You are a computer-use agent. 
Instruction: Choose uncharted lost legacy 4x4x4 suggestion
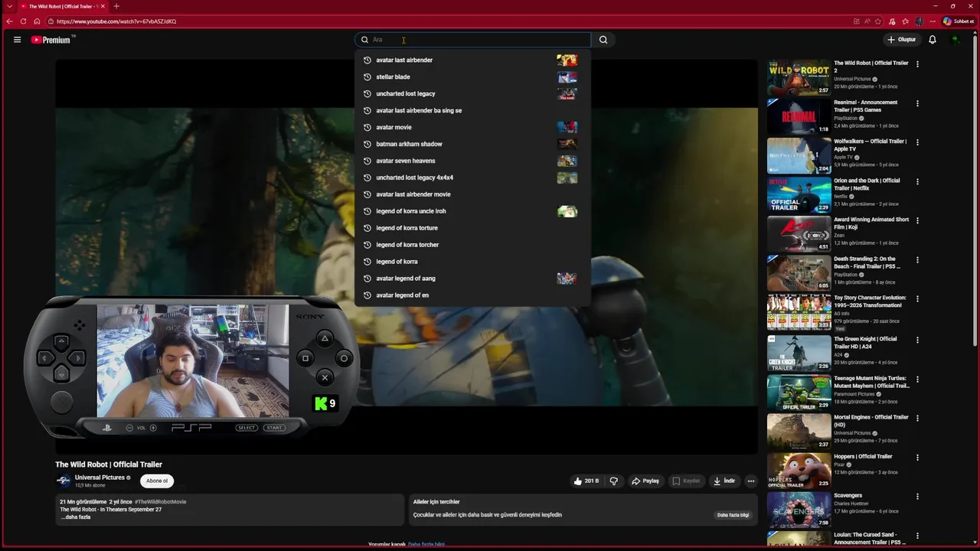coord(472,178)
